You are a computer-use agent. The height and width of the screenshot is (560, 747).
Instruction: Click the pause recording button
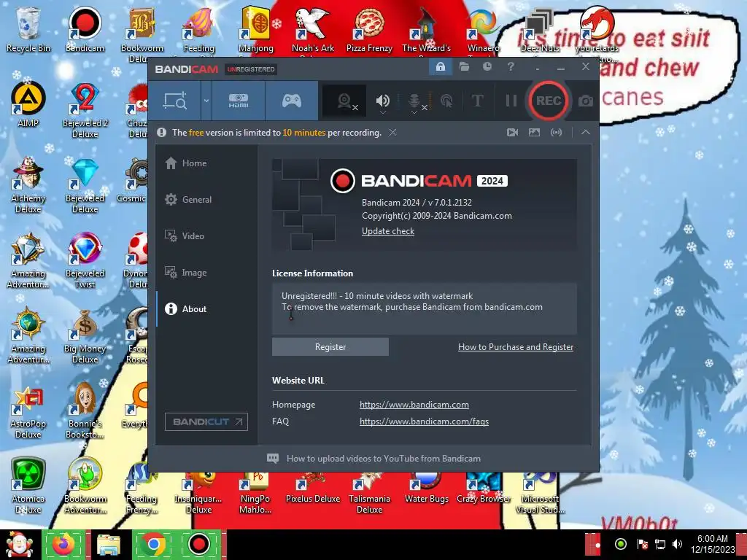coord(511,101)
